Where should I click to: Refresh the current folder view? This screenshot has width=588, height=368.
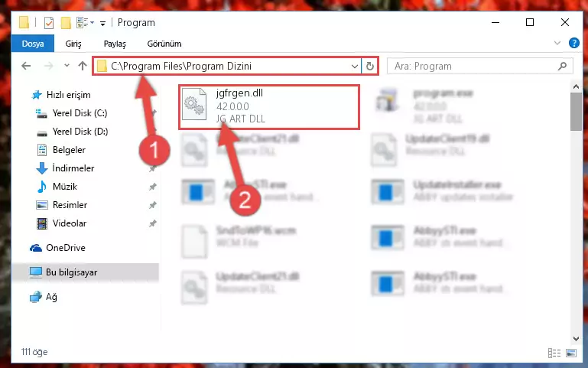point(370,66)
